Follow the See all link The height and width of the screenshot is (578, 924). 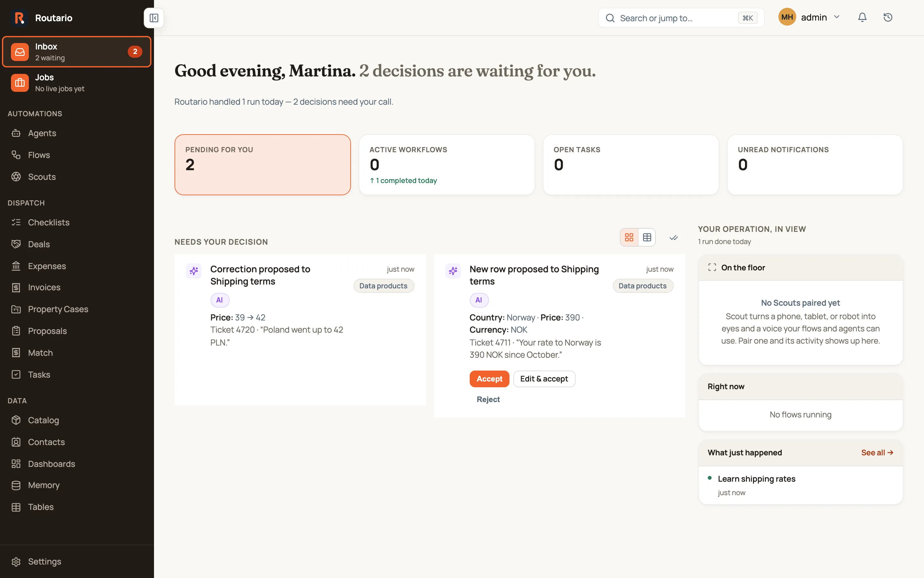coord(877,453)
